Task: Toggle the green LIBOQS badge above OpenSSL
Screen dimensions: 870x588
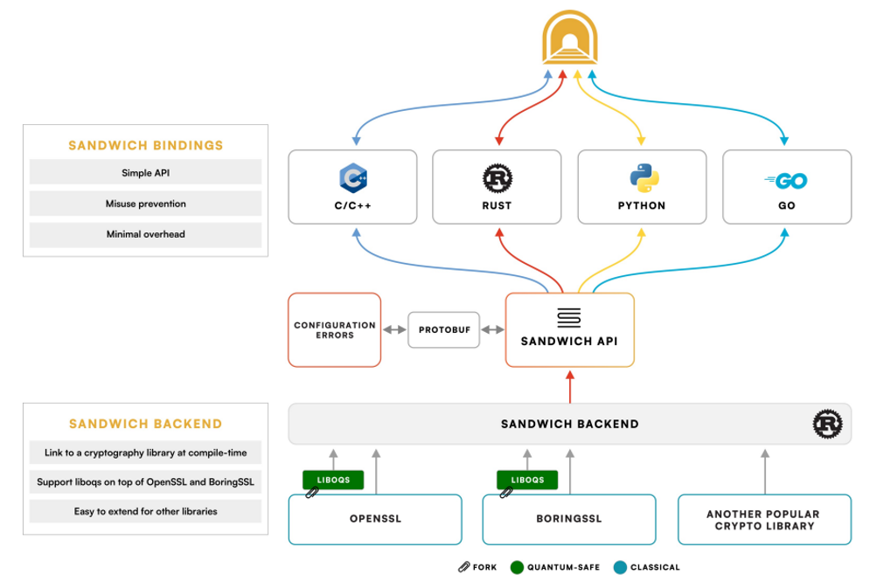Action: [333, 479]
